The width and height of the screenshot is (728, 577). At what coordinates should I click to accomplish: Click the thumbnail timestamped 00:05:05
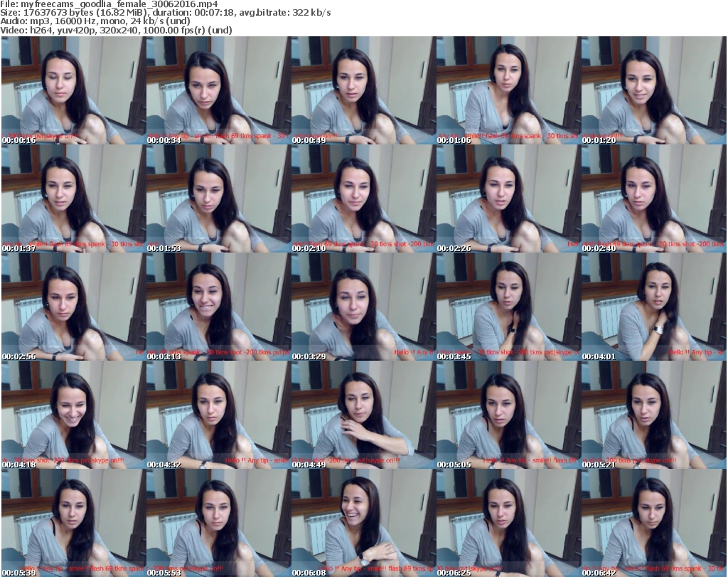509,415
